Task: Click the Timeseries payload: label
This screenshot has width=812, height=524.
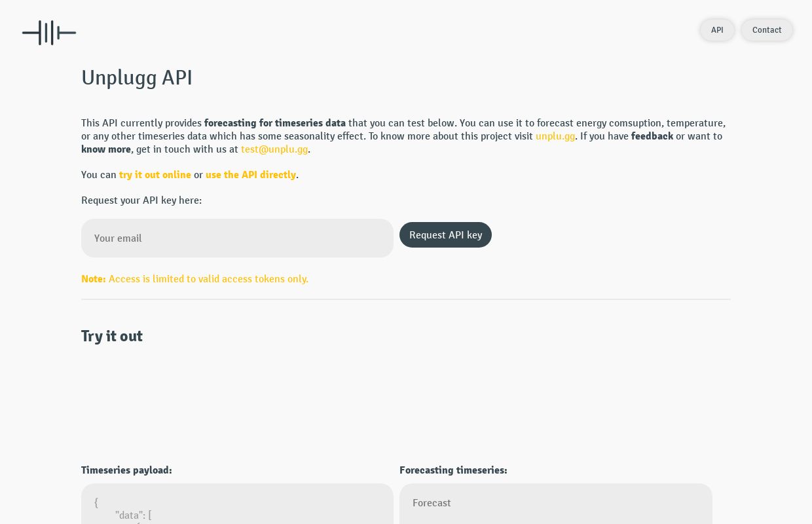Action: (126, 470)
